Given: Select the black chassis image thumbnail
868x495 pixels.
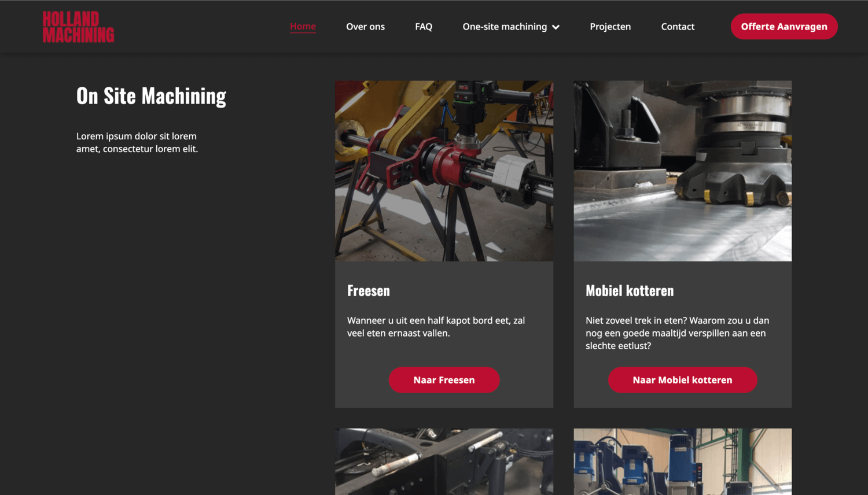Looking at the screenshot, I should [444, 461].
